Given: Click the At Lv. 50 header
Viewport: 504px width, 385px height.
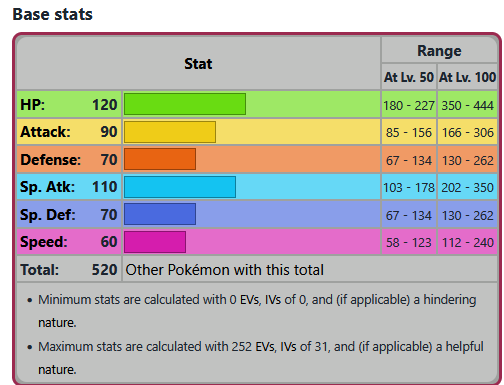Looking at the screenshot, I should click(x=409, y=77).
